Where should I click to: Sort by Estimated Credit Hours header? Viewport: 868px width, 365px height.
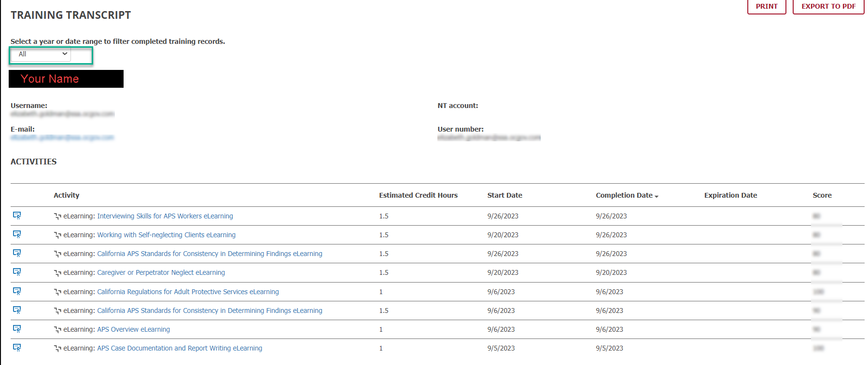click(x=418, y=195)
